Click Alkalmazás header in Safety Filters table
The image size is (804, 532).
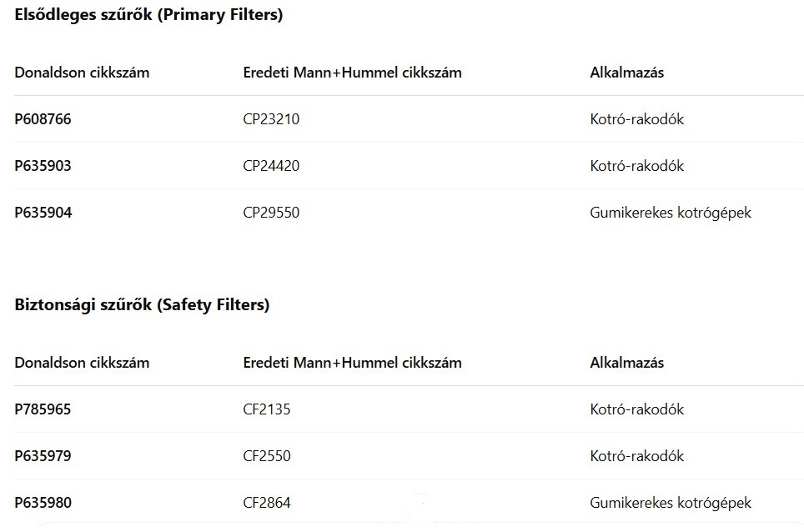[626, 363]
